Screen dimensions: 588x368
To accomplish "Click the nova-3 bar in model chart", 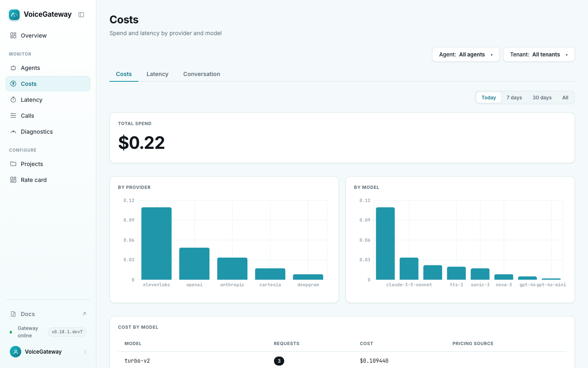I will (x=504, y=277).
